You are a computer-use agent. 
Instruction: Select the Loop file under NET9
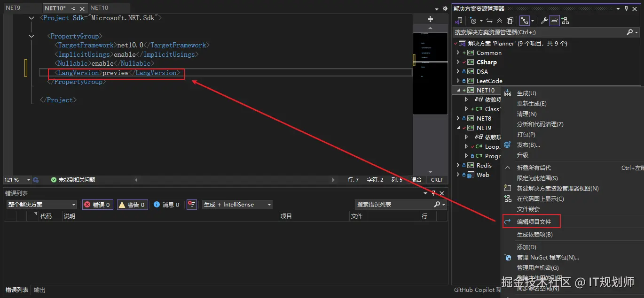[x=492, y=146]
